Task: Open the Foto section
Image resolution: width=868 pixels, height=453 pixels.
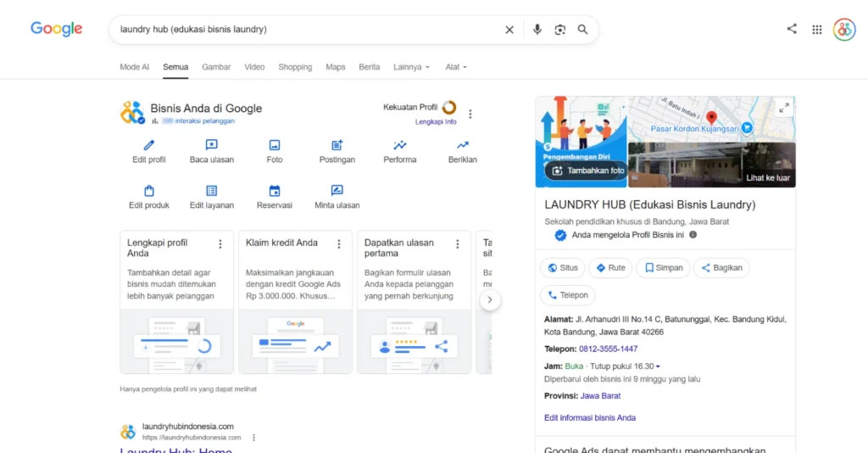Action: click(275, 151)
